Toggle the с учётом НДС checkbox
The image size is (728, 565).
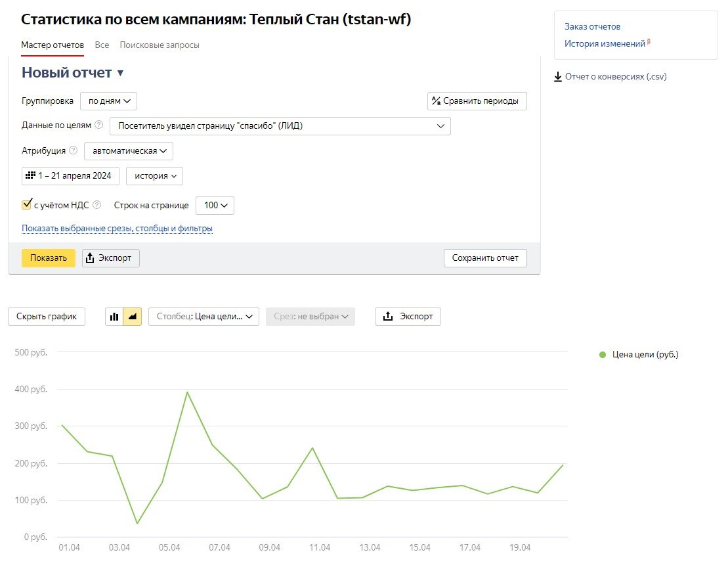point(28,205)
